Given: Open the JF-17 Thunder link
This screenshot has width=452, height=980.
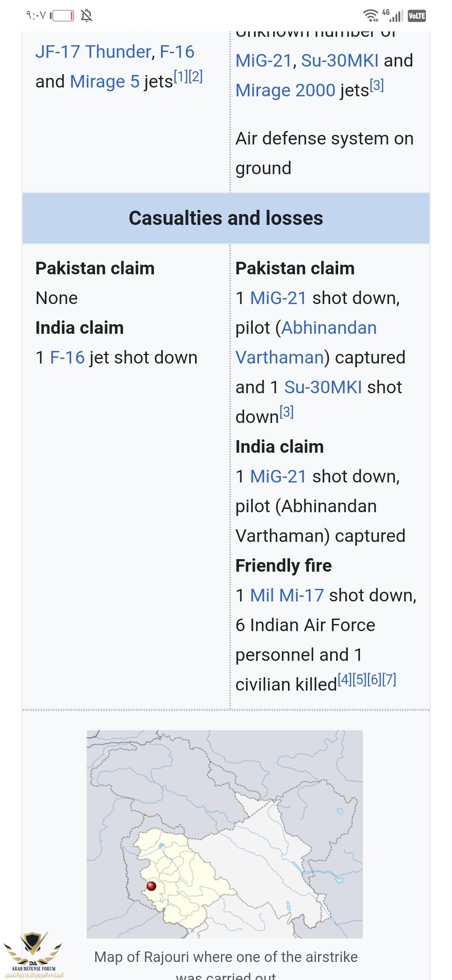Looking at the screenshot, I should click(x=93, y=52).
